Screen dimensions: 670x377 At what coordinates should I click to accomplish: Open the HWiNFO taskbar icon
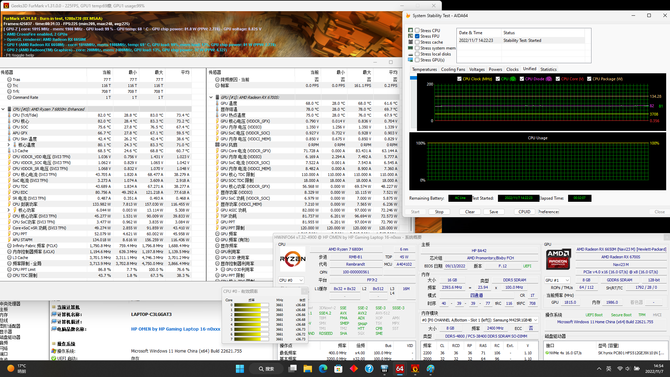385,368
